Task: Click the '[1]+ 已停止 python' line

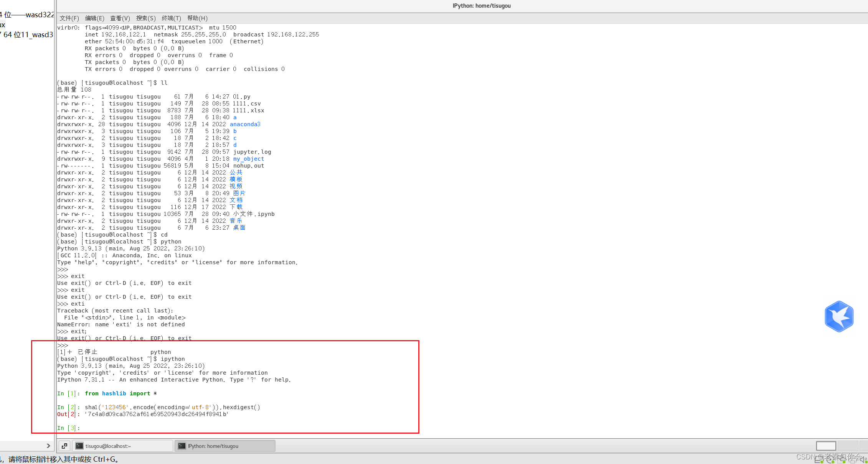Action: coord(114,352)
